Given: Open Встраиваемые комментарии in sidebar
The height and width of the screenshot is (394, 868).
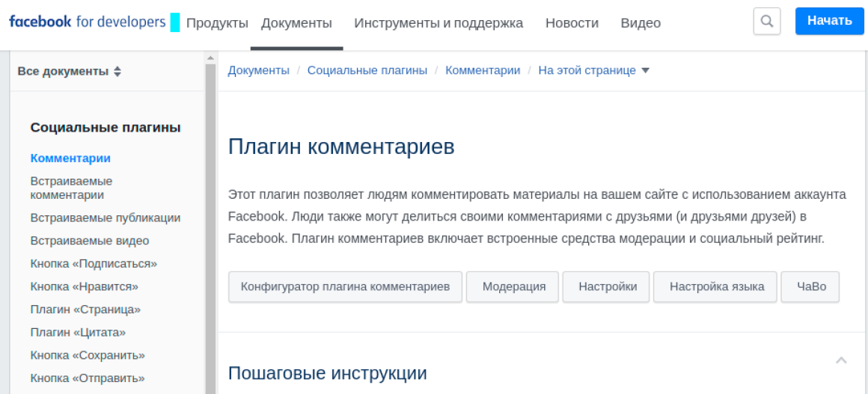Looking at the screenshot, I should point(71,188).
